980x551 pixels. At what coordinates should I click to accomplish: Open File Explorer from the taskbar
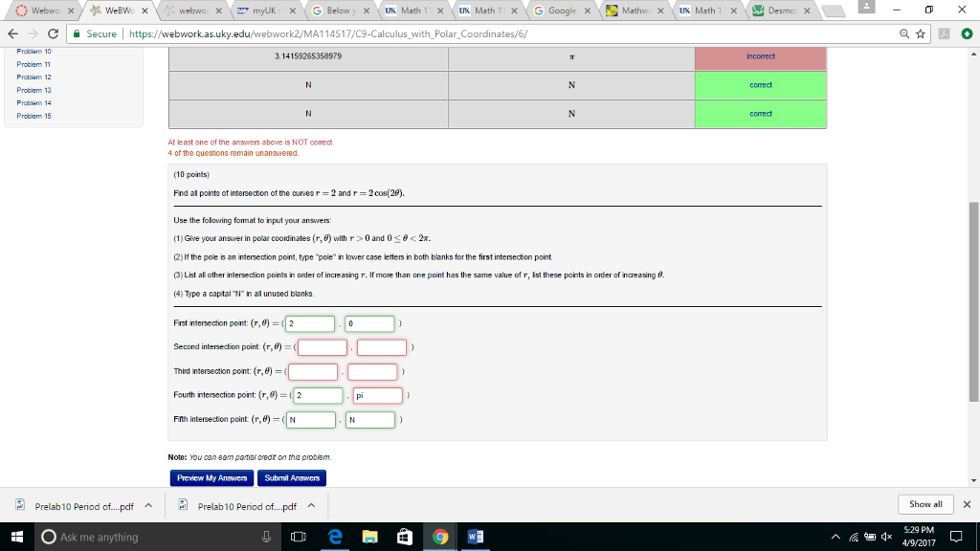point(368,537)
